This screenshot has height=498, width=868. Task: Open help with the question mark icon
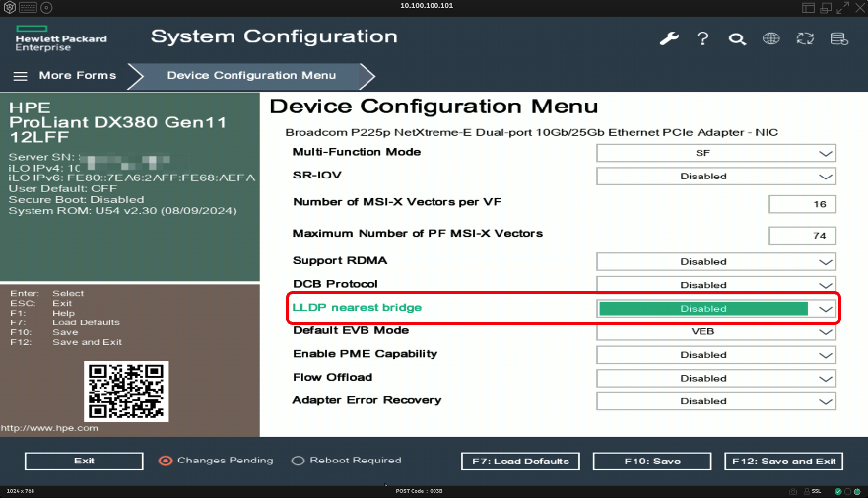pos(703,38)
